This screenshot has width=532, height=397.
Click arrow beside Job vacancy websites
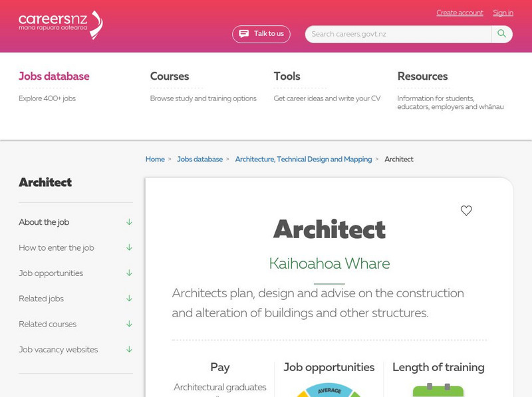pos(129,349)
